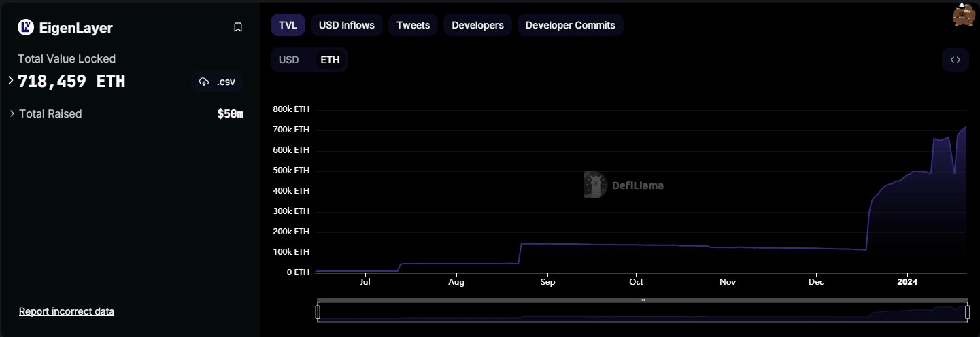Viewport: 980px width, 337px height.
Task: Open the embed chart code icon
Action: tap(956, 60)
